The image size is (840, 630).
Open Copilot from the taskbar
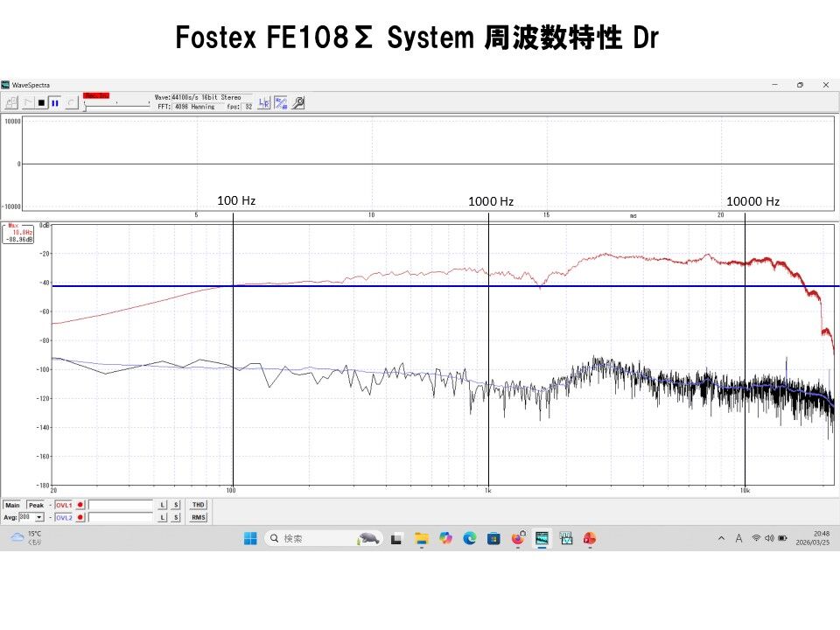pos(445,538)
